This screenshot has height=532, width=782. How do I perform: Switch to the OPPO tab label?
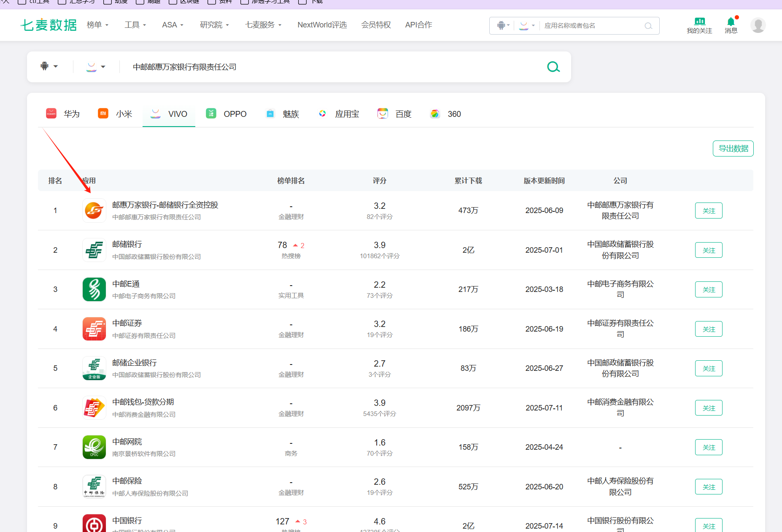[x=235, y=114]
